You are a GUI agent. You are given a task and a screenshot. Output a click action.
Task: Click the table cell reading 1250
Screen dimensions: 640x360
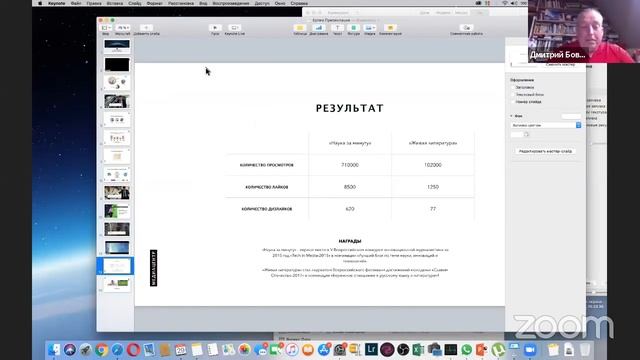(433, 187)
